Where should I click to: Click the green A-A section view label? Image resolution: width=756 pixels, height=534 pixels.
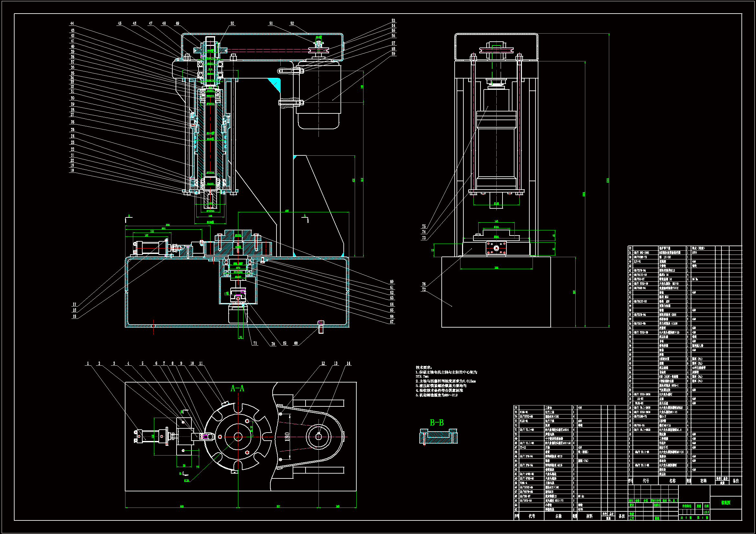pos(237,389)
